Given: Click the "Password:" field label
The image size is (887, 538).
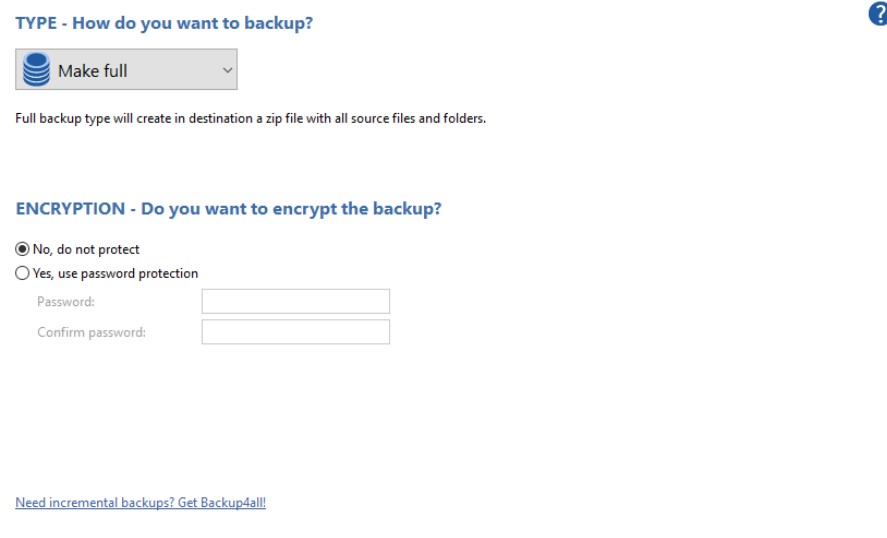Looking at the screenshot, I should pos(66,302).
